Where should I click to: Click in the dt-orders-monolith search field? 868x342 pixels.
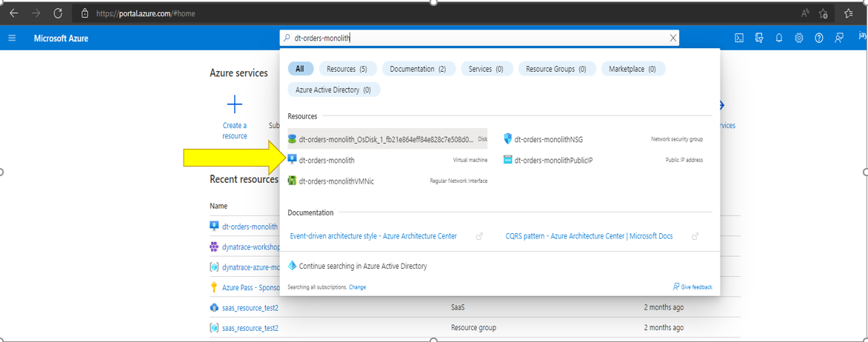coord(474,38)
